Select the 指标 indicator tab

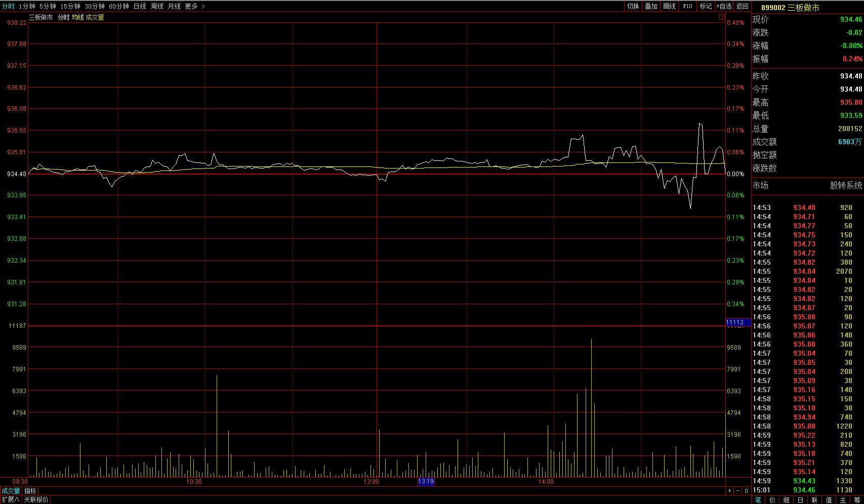click(x=30, y=491)
